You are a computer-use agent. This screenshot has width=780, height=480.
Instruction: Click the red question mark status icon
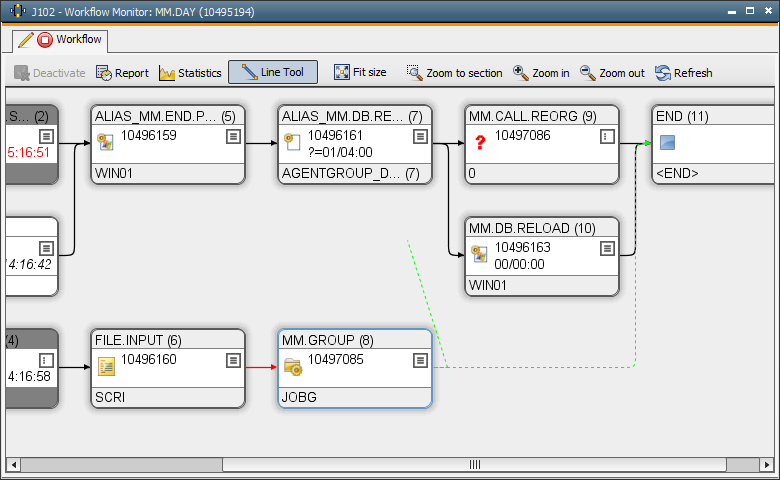tap(480, 143)
